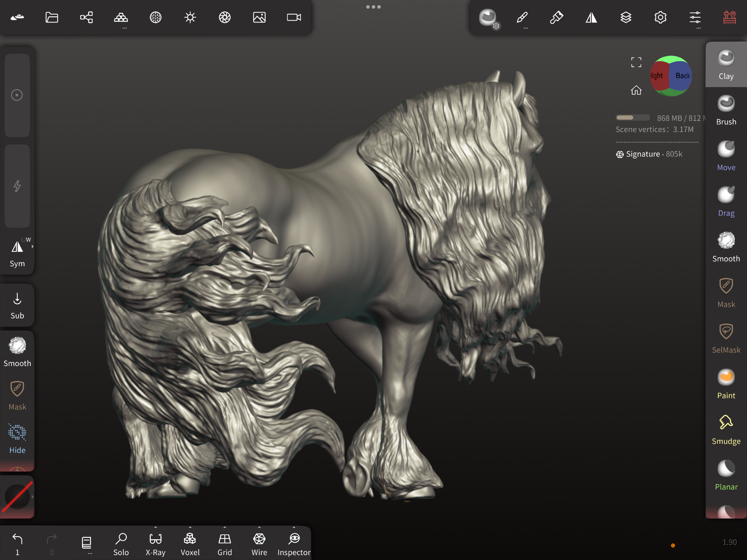Screen dimensions: 747x560
Task: Toggle the Grid display
Action: pyautogui.click(x=225, y=543)
